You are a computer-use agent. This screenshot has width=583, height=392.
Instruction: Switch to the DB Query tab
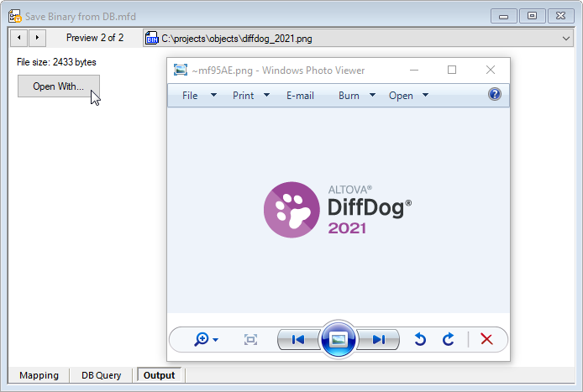point(101,375)
